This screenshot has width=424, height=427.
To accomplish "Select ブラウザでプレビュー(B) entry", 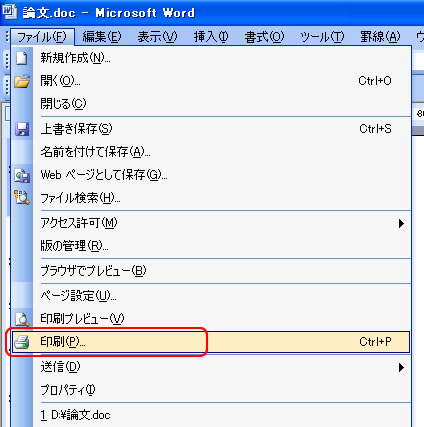I will click(x=93, y=271).
